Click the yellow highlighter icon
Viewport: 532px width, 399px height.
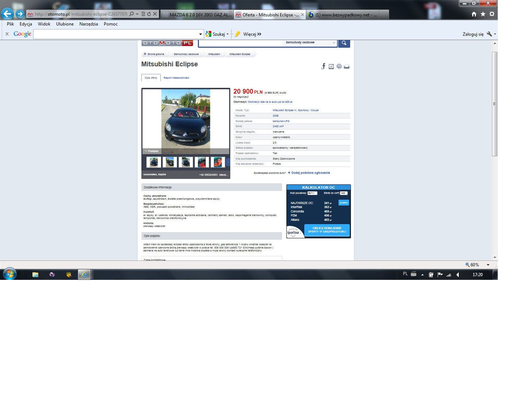coord(238,34)
